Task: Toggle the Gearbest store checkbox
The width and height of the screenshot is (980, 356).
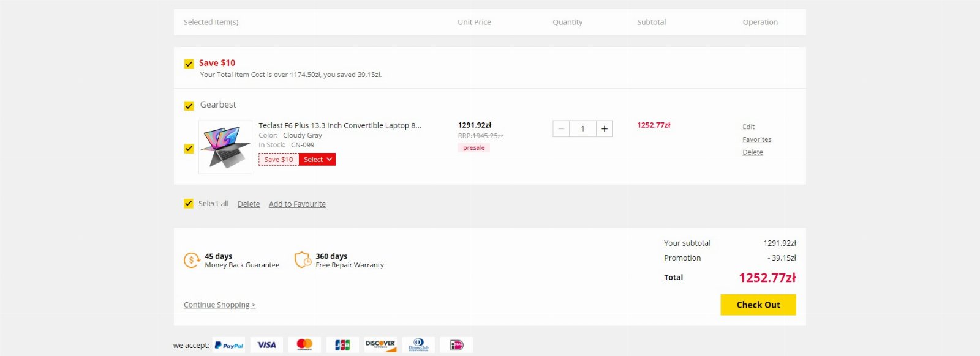Action: click(189, 106)
